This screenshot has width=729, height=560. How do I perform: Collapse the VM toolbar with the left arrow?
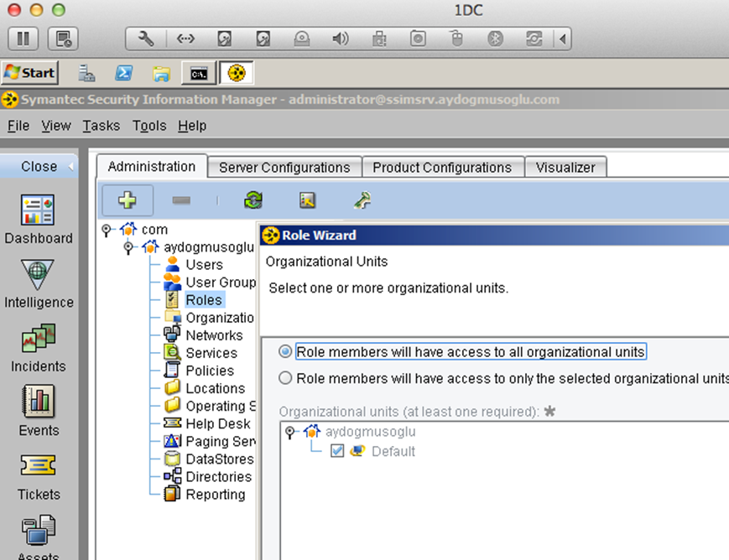pos(563,39)
